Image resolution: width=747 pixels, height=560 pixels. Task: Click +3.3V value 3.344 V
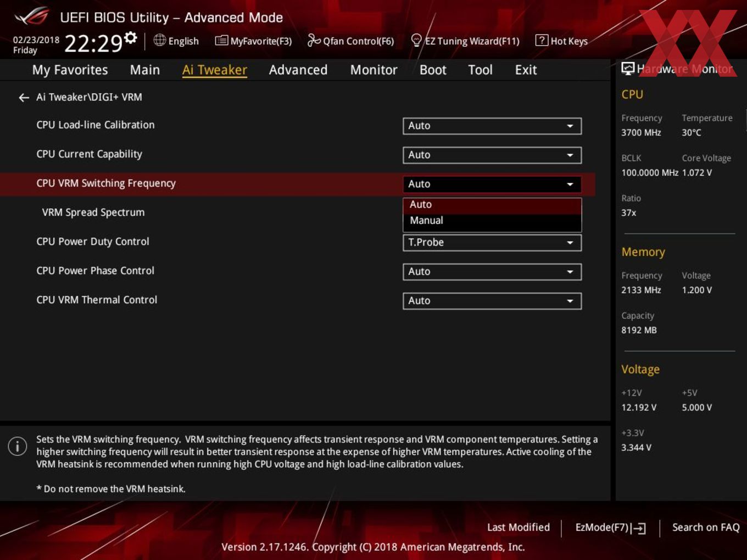636,447
